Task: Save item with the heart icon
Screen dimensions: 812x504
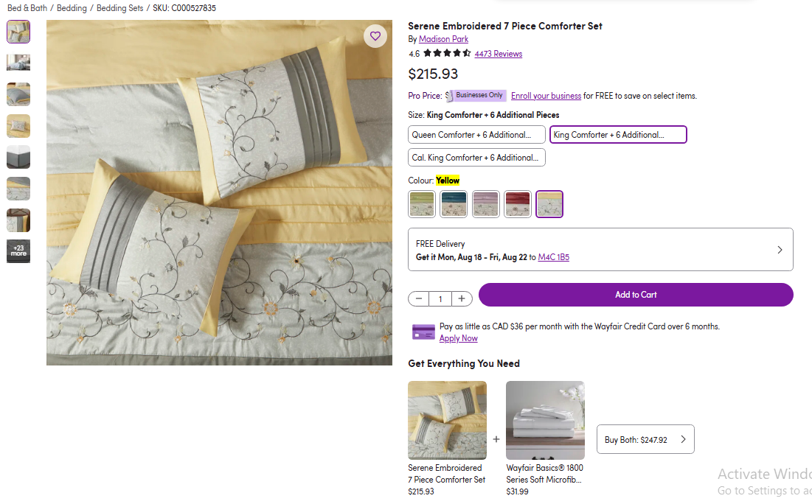Action: coord(375,36)
